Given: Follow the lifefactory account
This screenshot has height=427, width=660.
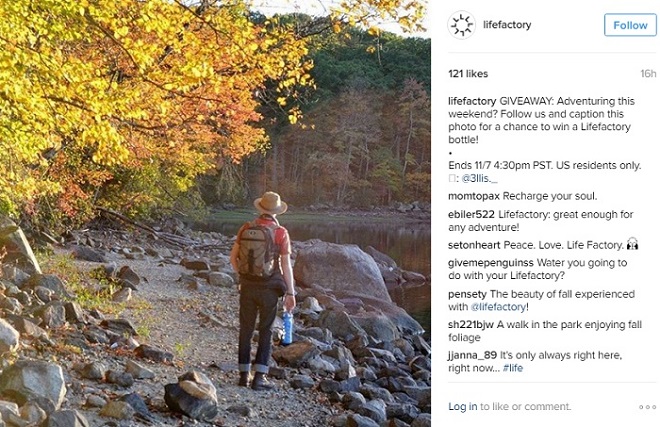Looking at the screenshot, I should coord(630,25).
